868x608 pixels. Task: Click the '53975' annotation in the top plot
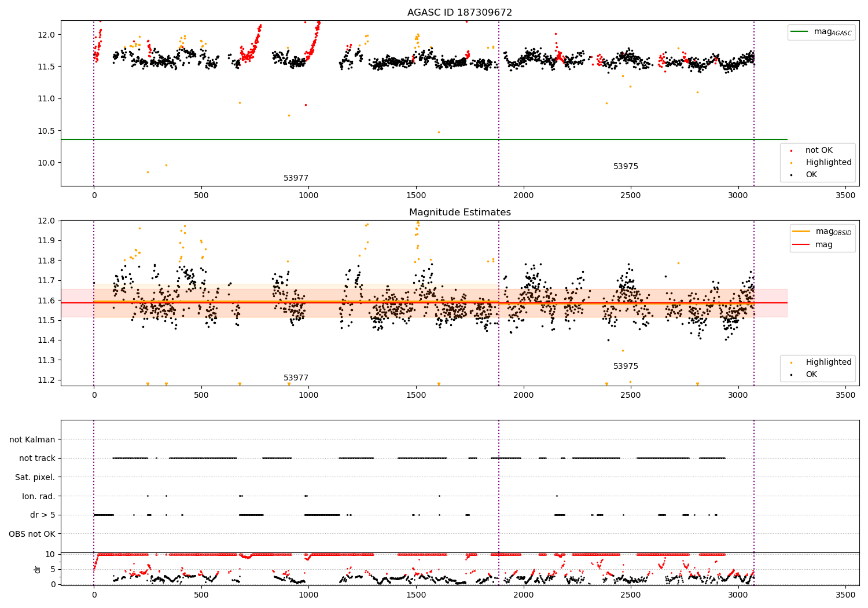tap(626, 167)
